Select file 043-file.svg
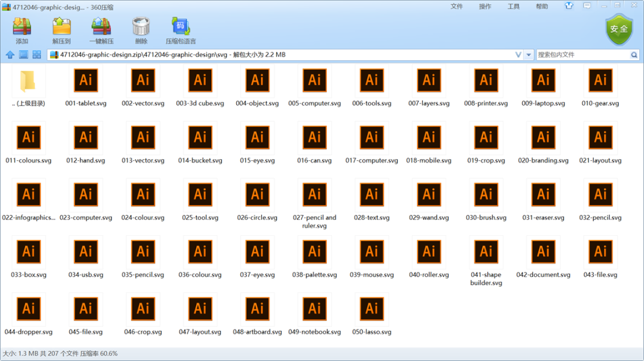This screenshot has width=644, height=361. point(600,258)
